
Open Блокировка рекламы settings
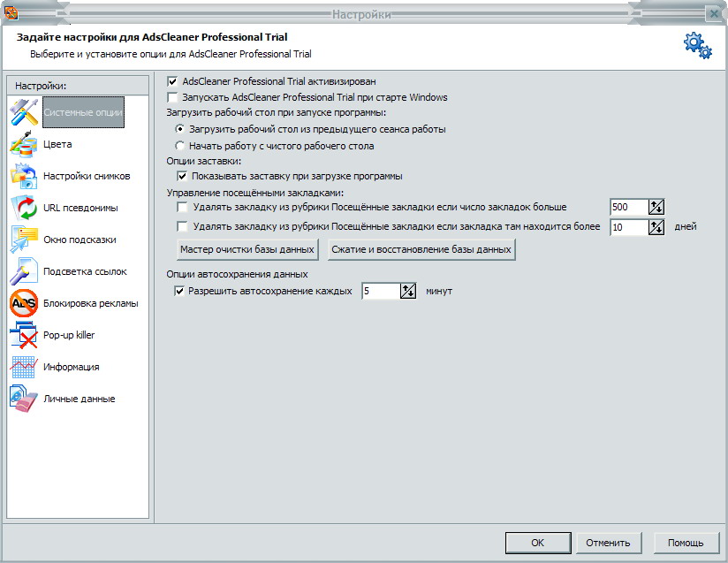91,303
